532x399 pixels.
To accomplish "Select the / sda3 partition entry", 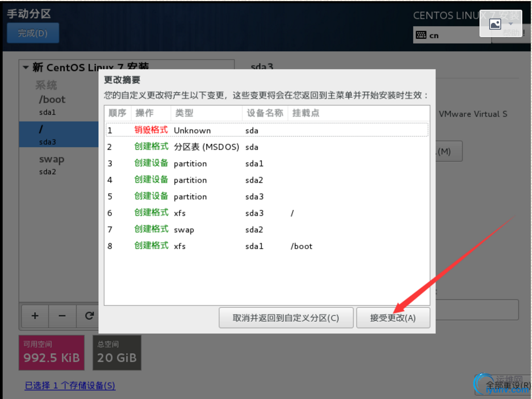I will (59, 135).
